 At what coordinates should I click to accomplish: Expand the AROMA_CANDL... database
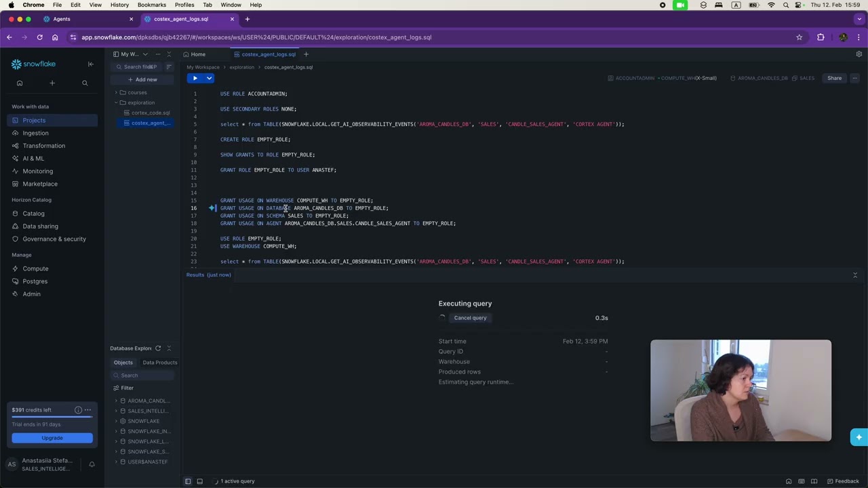click(x=116, y=401)
